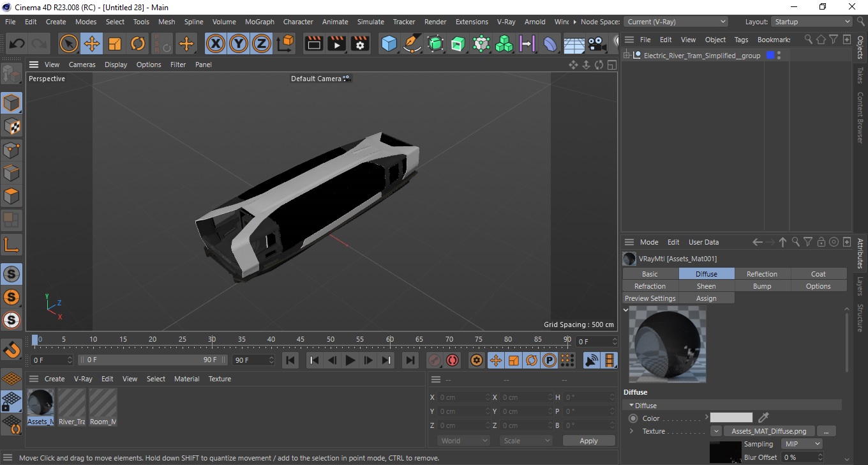Go to the start of animation

coord(290,360)
